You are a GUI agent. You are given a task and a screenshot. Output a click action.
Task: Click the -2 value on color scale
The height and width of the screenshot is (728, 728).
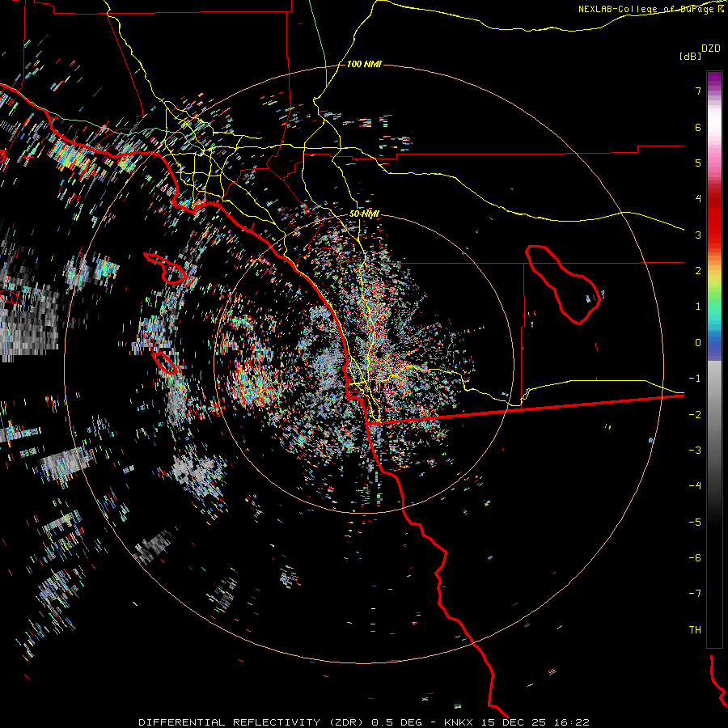point(695,415)
